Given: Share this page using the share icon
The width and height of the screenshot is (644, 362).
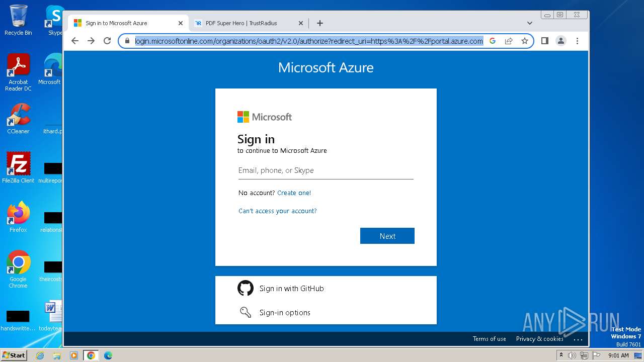Looking at the screenshot, I should coord(509,41).
